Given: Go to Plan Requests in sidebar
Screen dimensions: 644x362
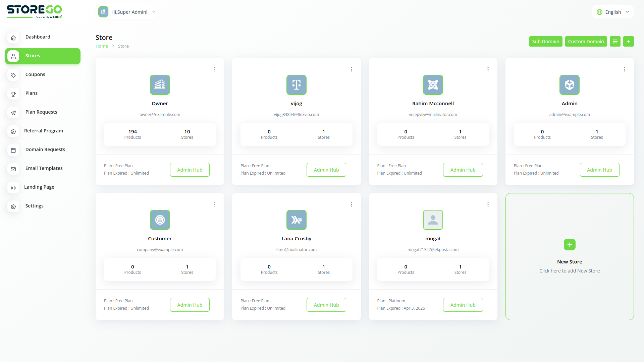Looking at the screenshot, I should tap(41, 112).
